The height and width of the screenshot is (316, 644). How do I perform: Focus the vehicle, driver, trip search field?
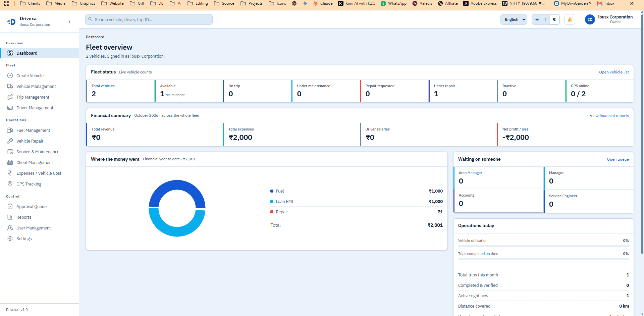149,19
